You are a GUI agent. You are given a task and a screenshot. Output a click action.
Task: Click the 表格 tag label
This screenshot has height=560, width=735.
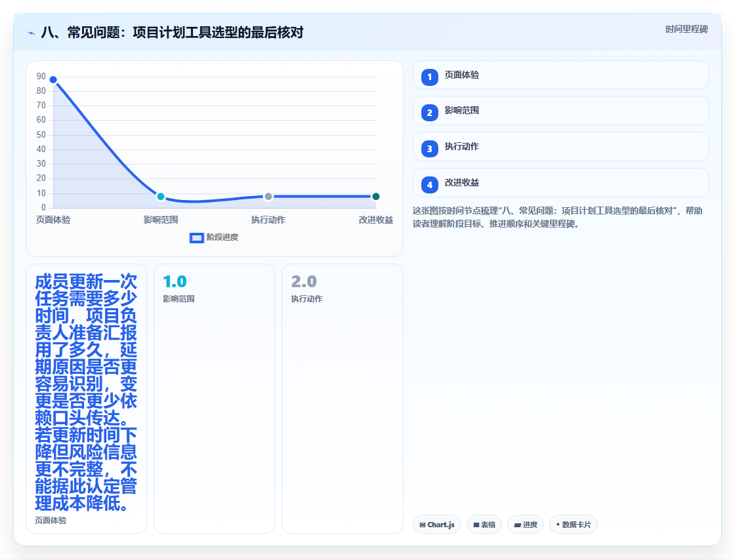coord(488,525)
